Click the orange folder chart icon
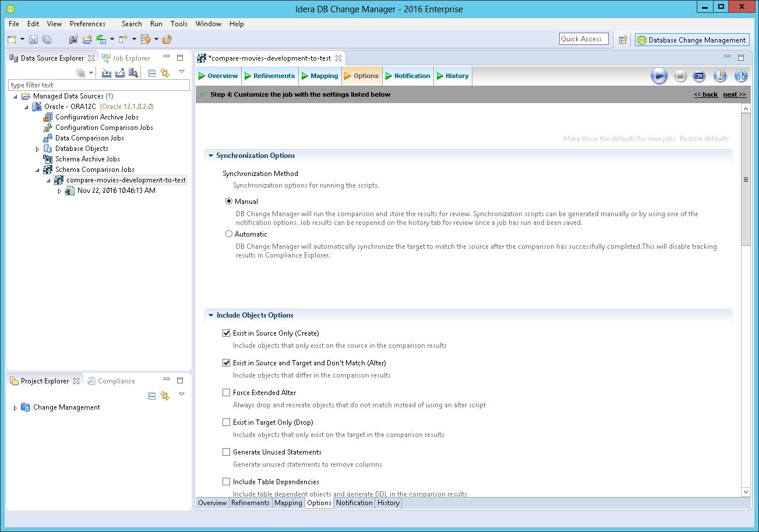This screenshot has height=532, width=759. (x=167, y=39)
